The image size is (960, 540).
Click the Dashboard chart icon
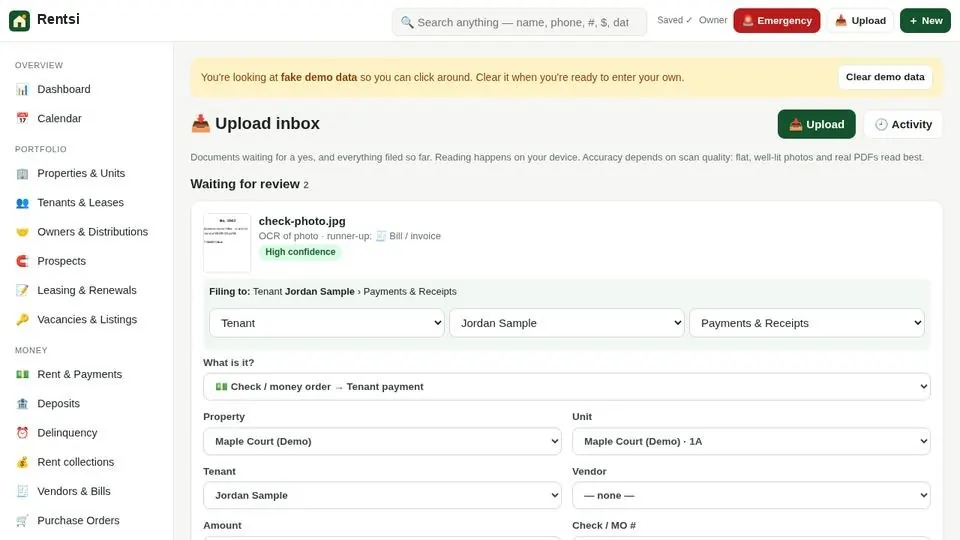click(x=22, y=89)
